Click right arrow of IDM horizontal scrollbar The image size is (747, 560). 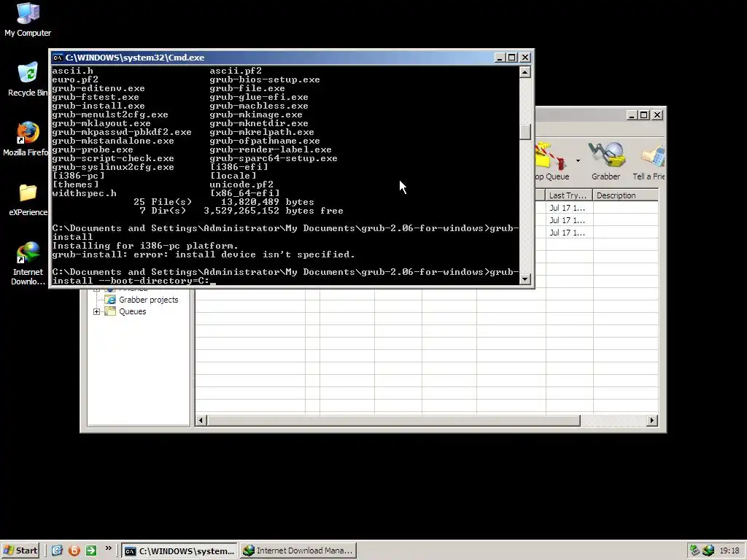[x=652, y=421]
